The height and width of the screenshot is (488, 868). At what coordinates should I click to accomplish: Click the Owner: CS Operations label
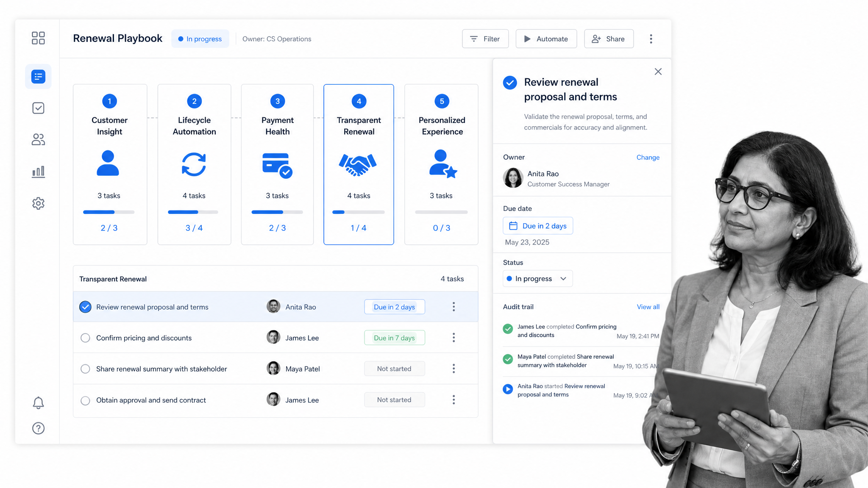pos(277,39)
